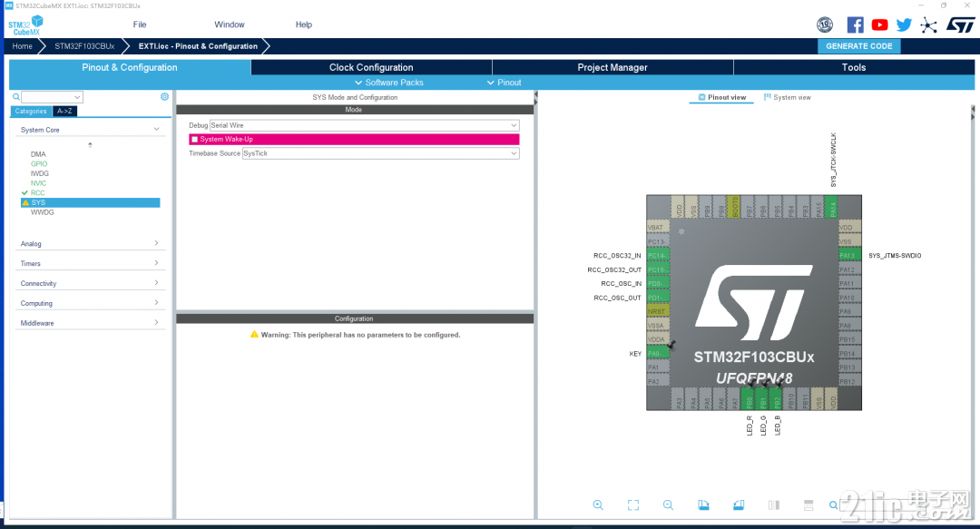
Task: Zoom out of the chip pinout
Action: [x=668, y=505]
